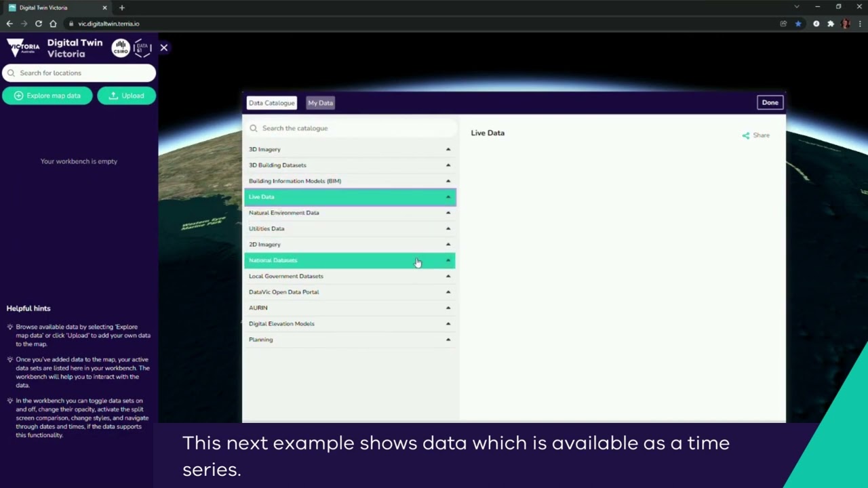Expand the 2D Imagery group
Image resolution: width=868 pixels, height=488 pixels.
pos(350,245)
